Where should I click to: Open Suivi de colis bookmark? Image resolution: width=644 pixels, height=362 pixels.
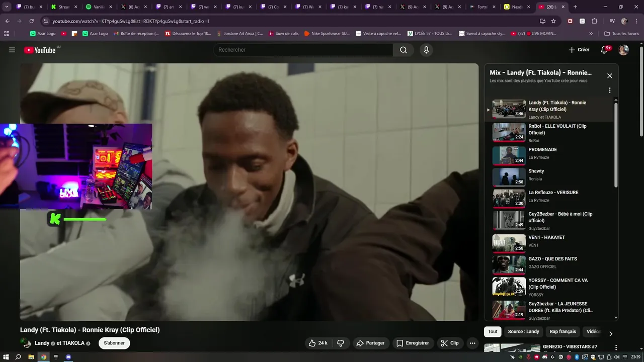283,34
